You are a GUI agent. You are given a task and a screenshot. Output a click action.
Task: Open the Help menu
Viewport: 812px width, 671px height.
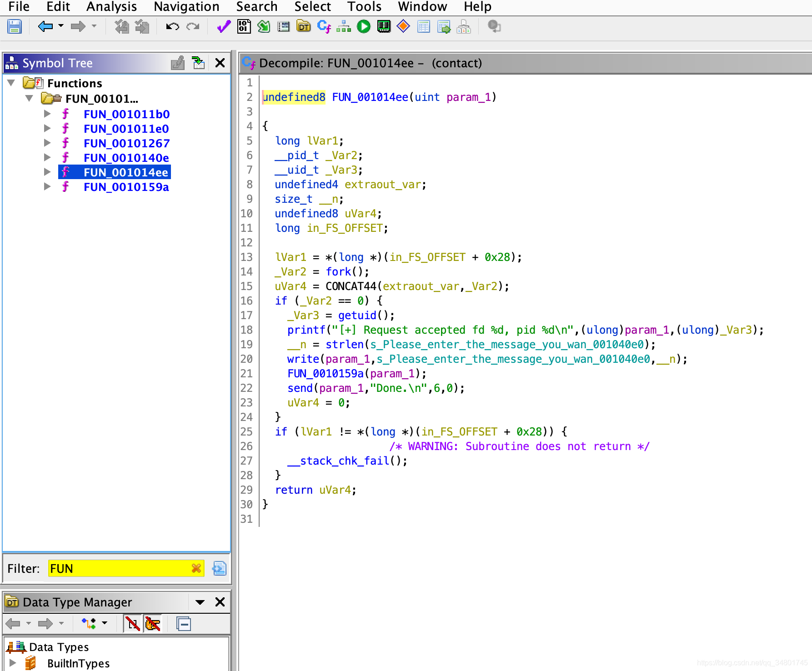(x=477, y=6)
